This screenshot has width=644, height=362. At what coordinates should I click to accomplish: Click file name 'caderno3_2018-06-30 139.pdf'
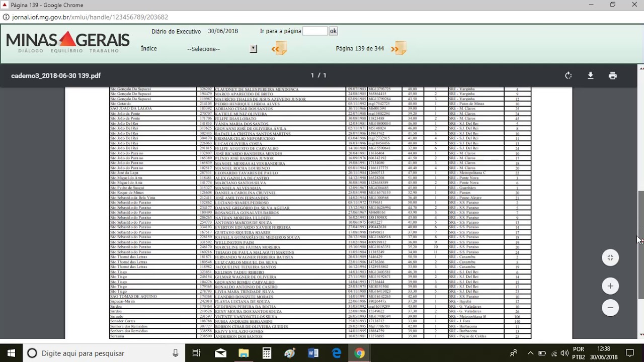[56, 75]
